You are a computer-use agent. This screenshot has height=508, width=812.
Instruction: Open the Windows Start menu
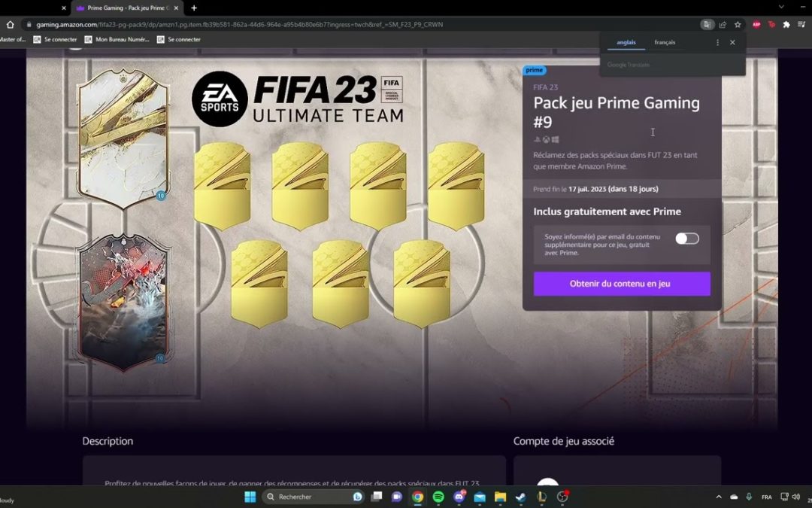coord(250,497)
